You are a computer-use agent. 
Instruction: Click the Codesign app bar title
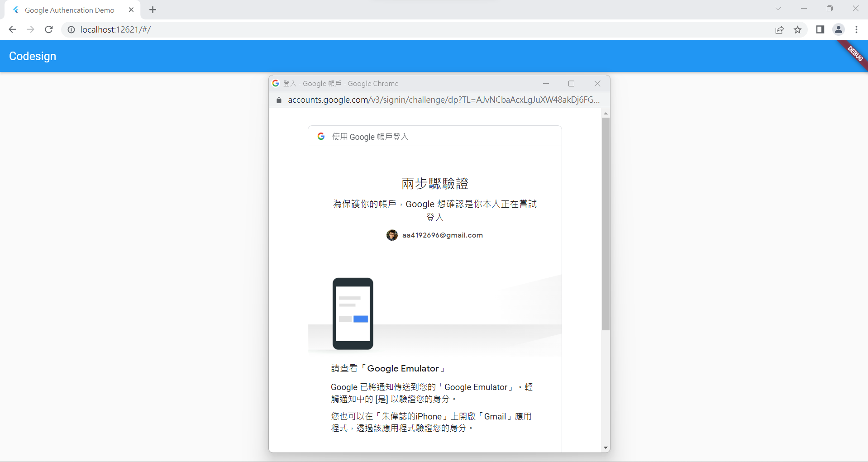click(x=33, y=56)
